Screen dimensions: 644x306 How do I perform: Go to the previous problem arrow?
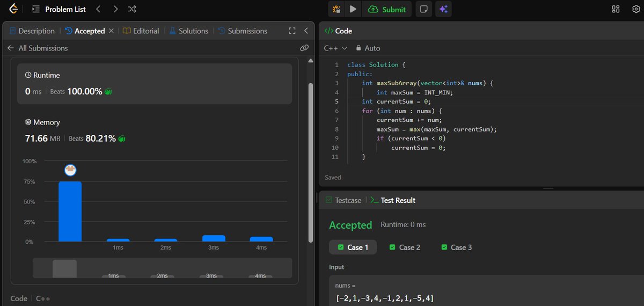tap(98, 9)
